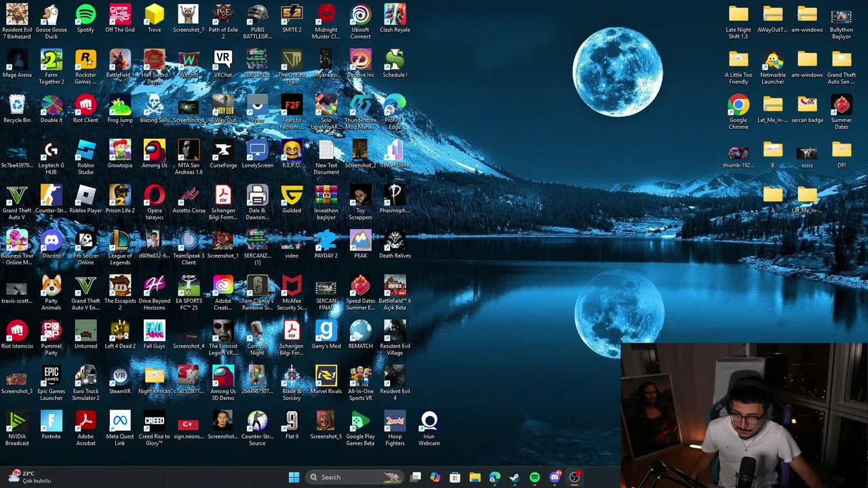
Task: Select Meta Quest Link shortcut
Action: 120,429
